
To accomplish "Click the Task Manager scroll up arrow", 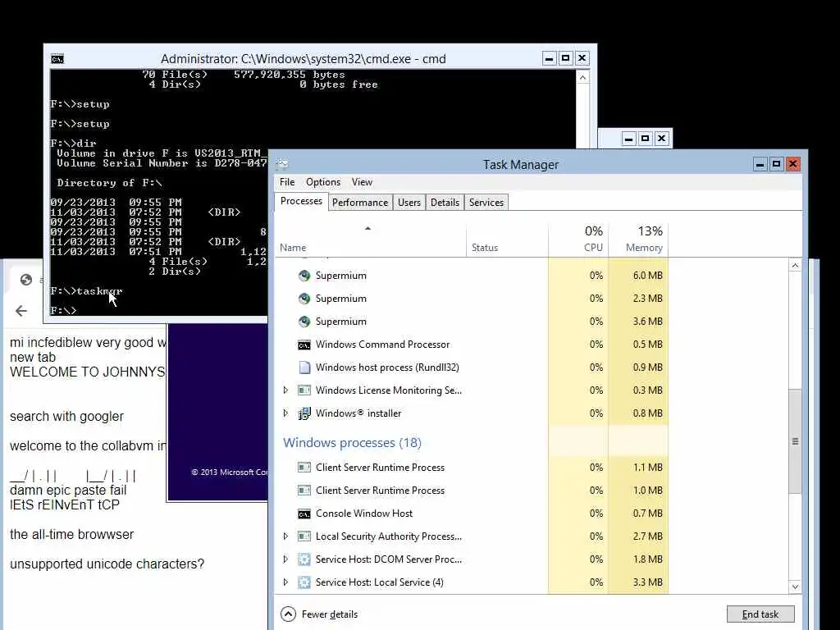I will [795, 266].
